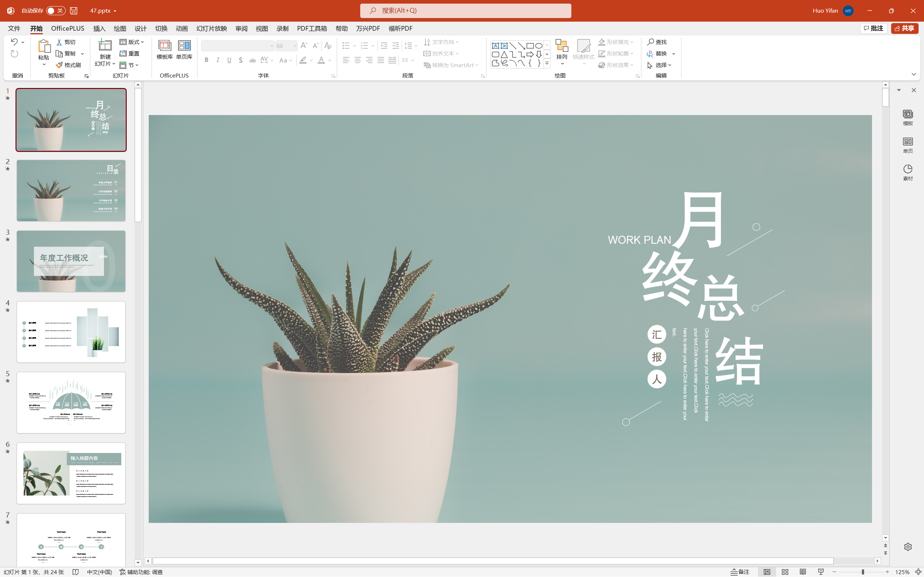
Task: Switch to slide sorter view icon
Action: (785, 572)
